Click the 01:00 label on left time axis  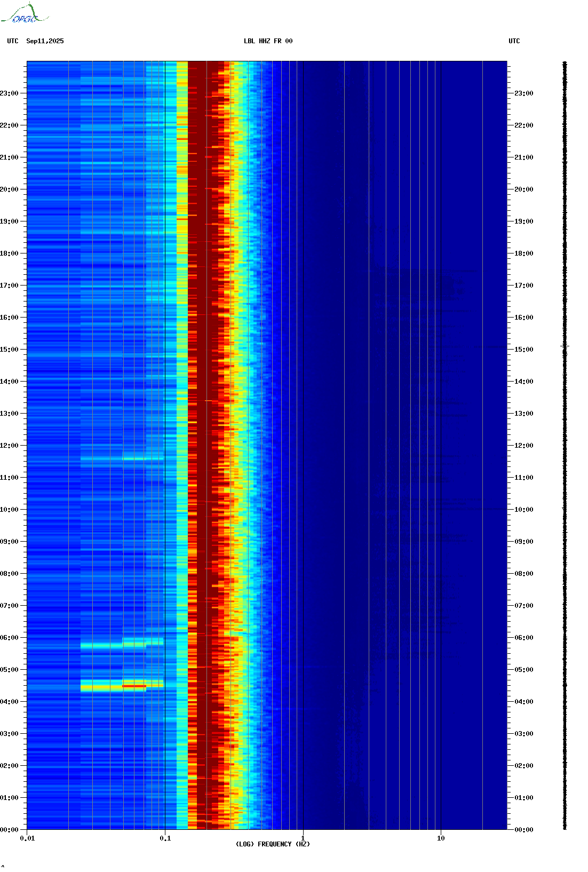point(9,798)
